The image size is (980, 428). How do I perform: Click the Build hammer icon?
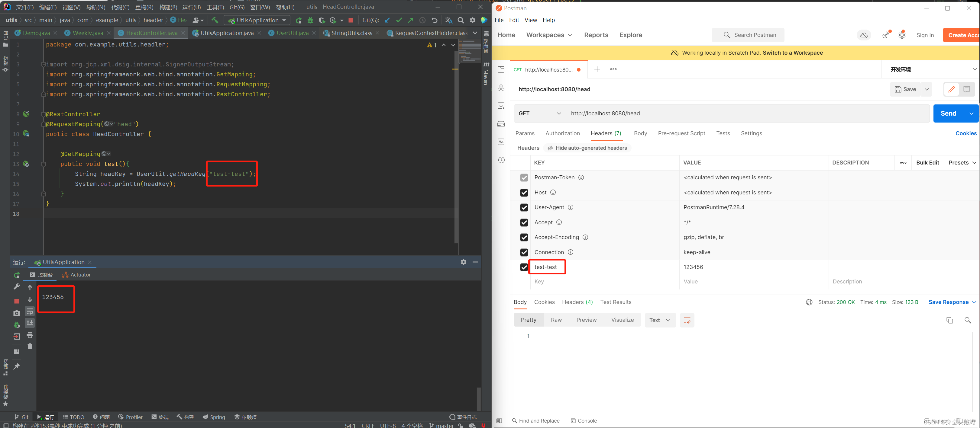pos(215,20)
